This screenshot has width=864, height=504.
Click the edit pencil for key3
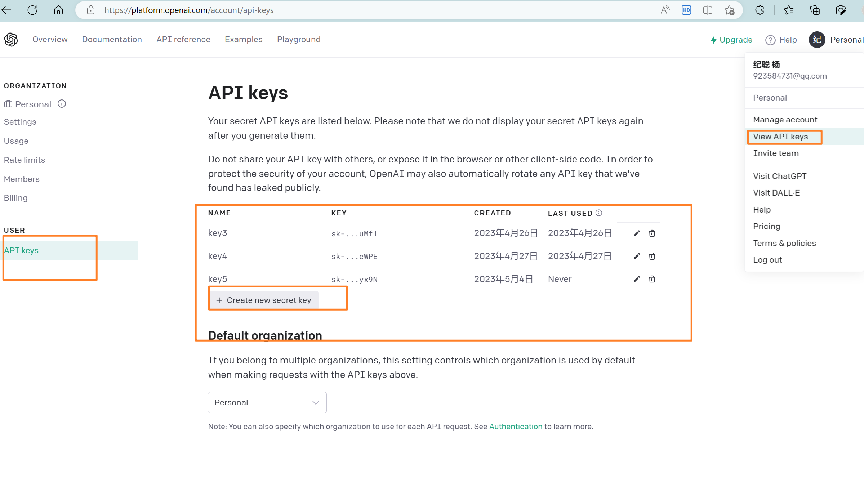click(x=637, y=233)
